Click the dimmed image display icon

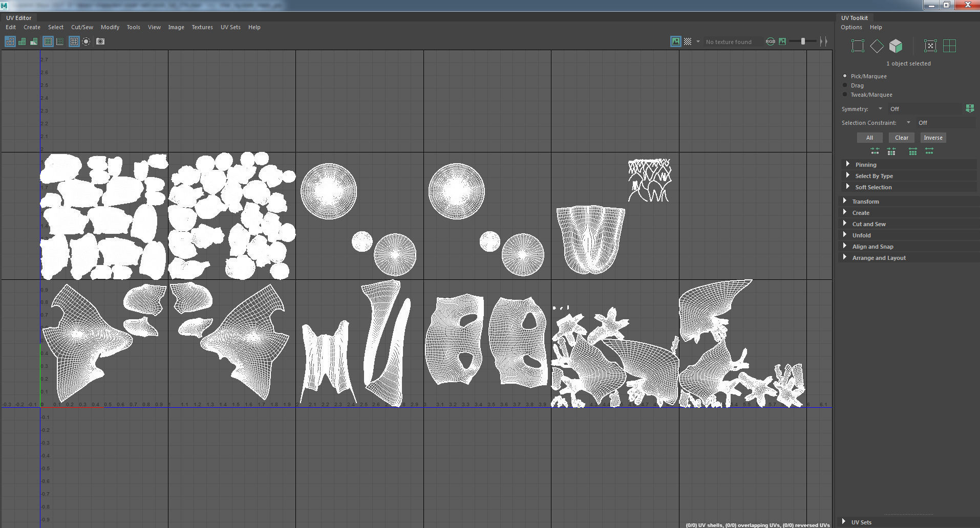[x=782, y=41]
